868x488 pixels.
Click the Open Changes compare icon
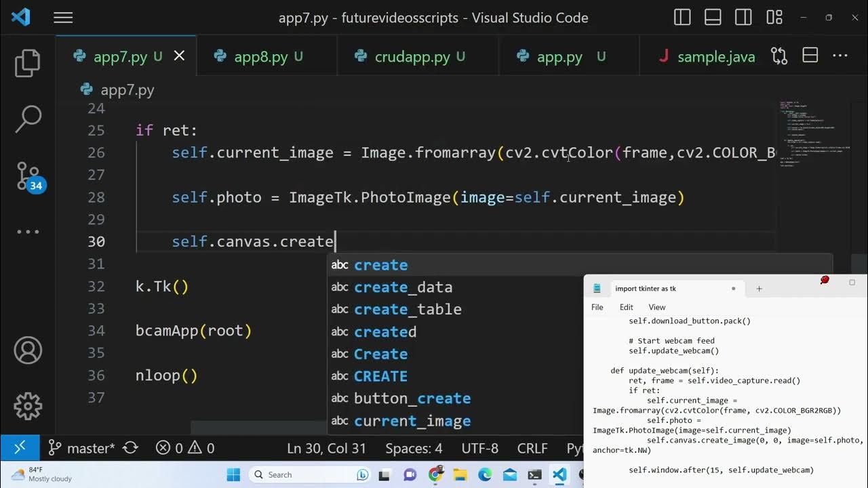click(779, 56)
